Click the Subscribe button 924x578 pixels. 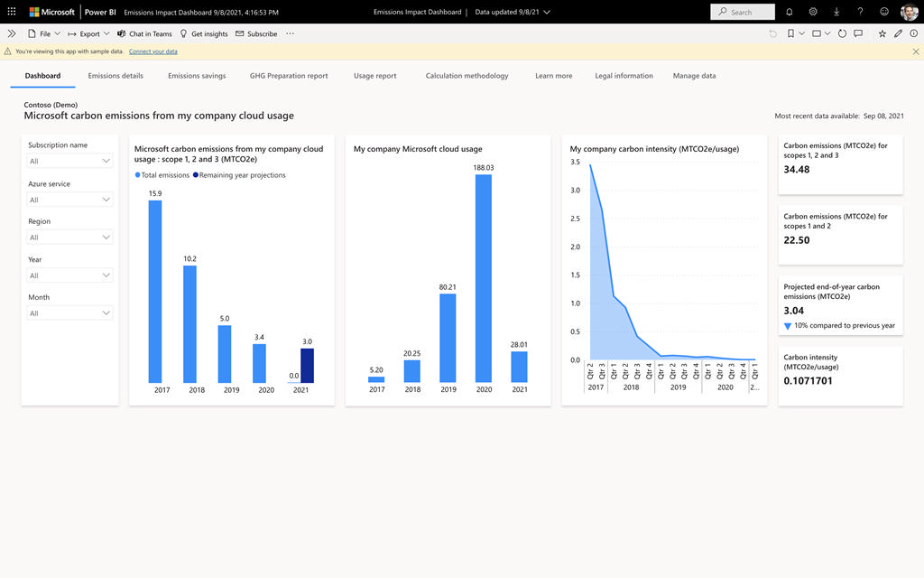(256, 33)
